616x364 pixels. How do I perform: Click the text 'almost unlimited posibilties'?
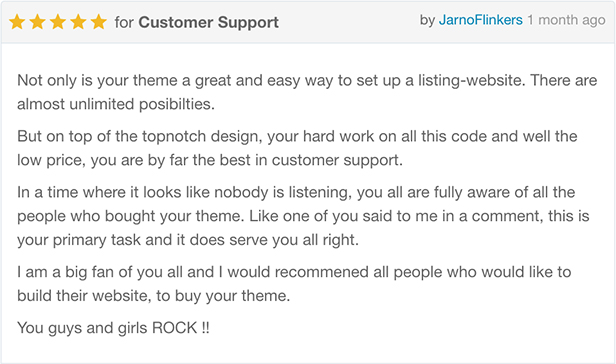pyautogui.click(x=116, y=104)
